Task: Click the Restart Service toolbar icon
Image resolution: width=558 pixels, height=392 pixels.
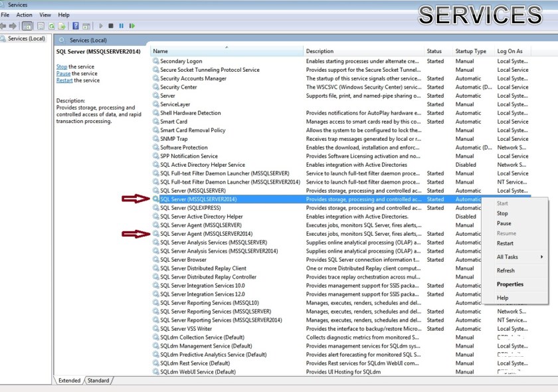Action: pyautogui.click(x=132, y=26)
